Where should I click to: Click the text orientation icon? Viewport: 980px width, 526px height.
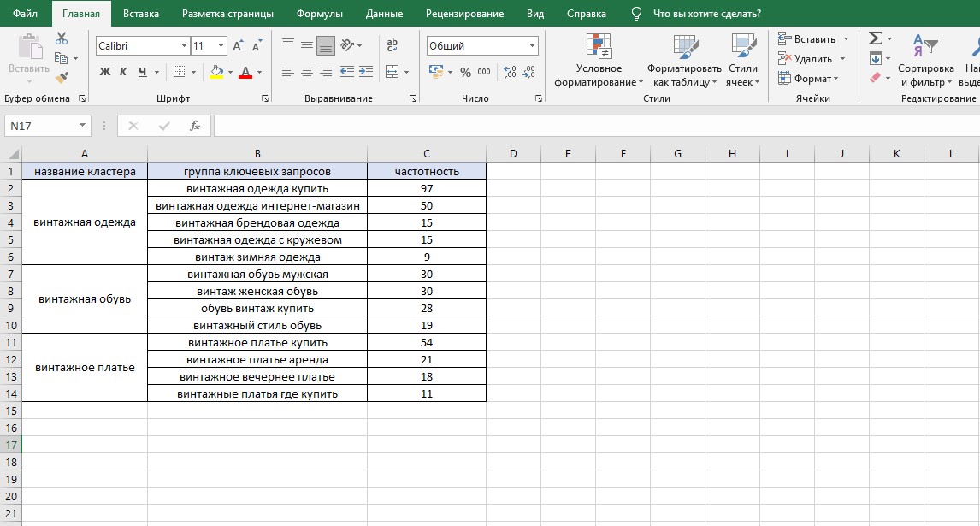click(348, 45)
